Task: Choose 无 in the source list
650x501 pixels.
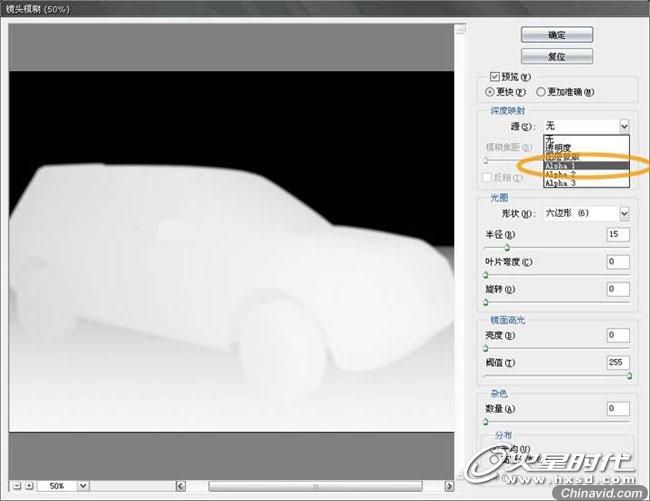Action: click(x=586, y=139)
